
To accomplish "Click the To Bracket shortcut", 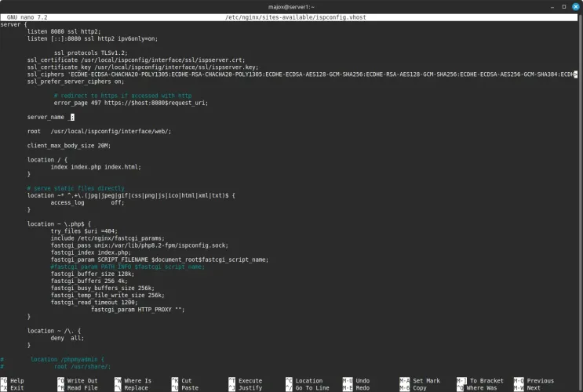I will tap(486, 380).
